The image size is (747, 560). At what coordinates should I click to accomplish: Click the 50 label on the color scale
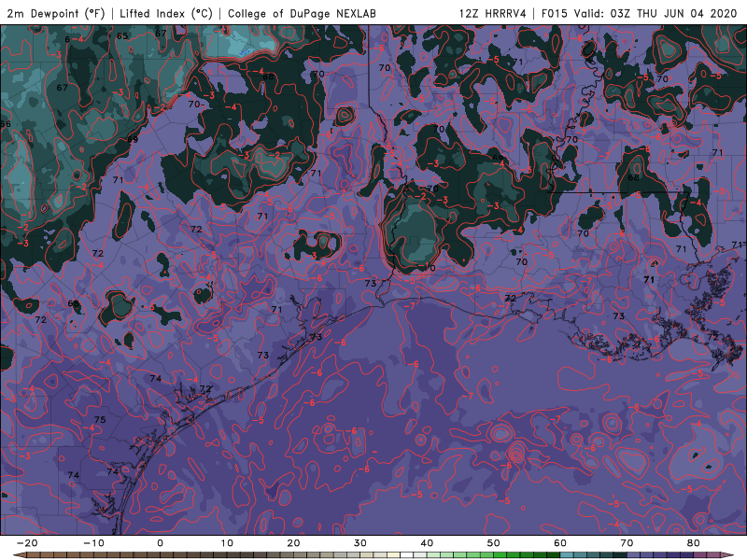494,543
